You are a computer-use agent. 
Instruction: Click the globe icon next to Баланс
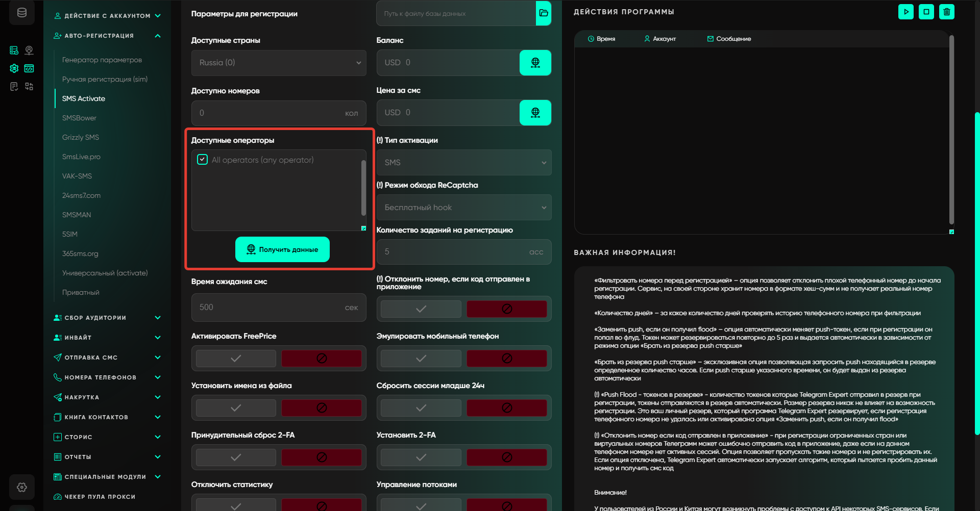click(535, 63)
